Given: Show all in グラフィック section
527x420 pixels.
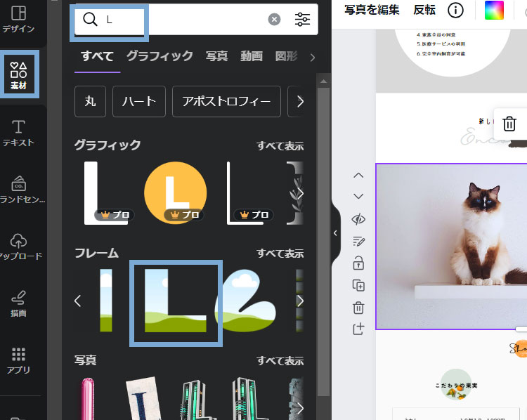Looking at the screenshot, I should coord(280,145).
